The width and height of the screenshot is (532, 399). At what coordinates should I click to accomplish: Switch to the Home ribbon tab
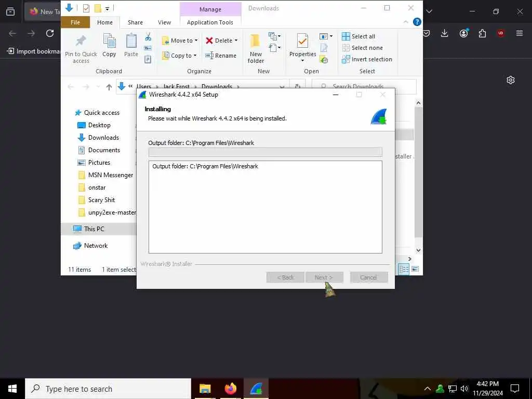105,22
